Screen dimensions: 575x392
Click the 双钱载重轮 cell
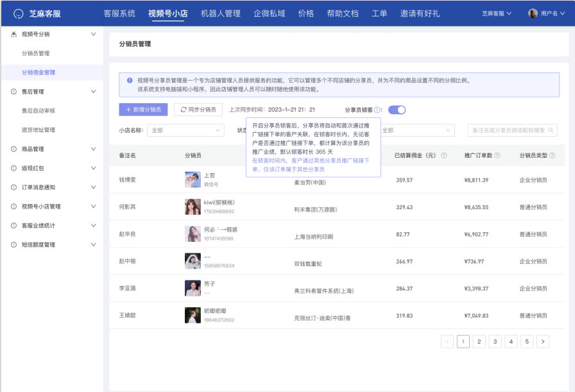308,264
